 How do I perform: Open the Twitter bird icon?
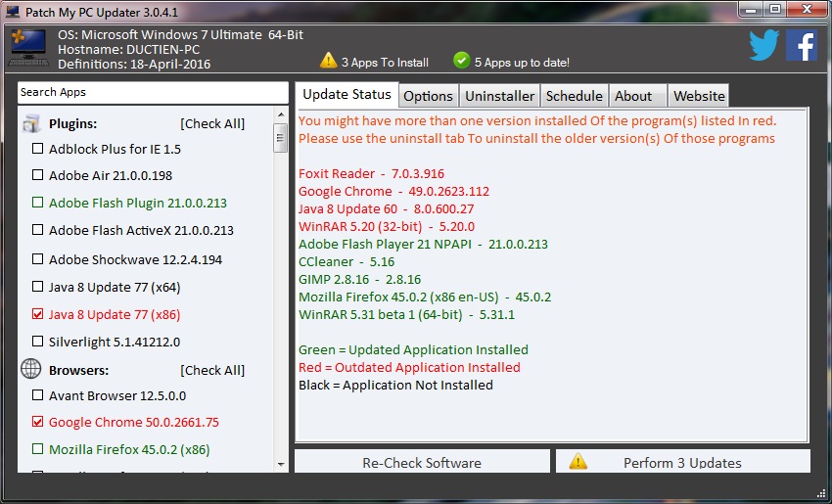point(764,45)
